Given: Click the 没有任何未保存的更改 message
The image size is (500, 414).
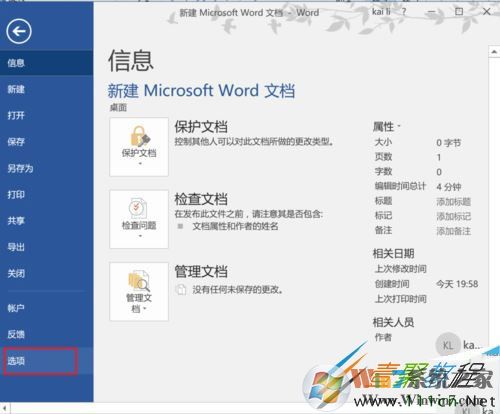Looking at the screenshot, I should (238, 290).
